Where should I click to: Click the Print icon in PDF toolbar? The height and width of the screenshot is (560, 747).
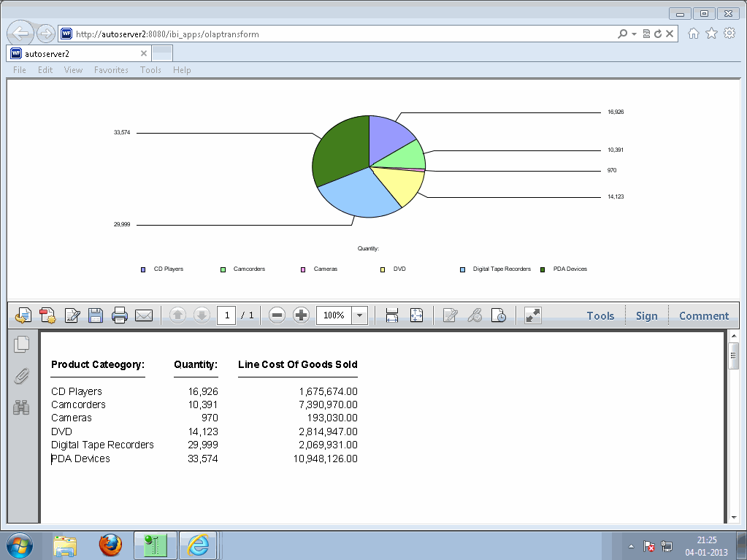(x=120, y=315)
